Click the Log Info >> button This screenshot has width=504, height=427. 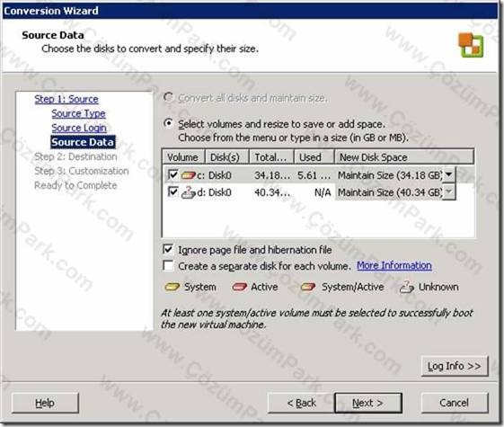tap(455, 366)
